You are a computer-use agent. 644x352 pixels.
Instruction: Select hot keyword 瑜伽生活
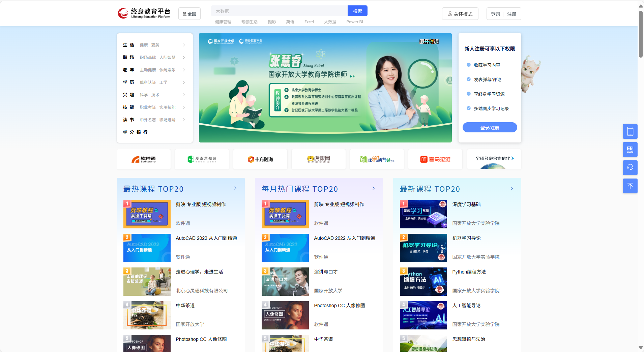pos(250,22)
